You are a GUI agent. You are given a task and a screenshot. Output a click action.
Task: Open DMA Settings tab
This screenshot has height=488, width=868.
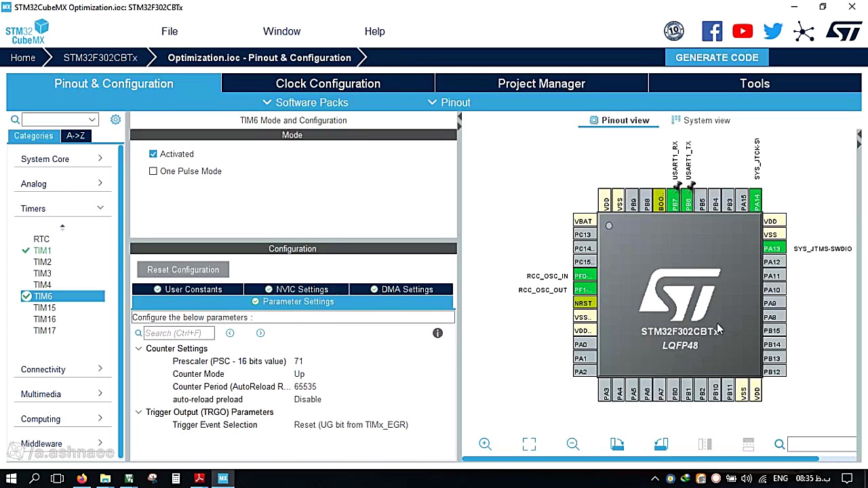(401, 289)
